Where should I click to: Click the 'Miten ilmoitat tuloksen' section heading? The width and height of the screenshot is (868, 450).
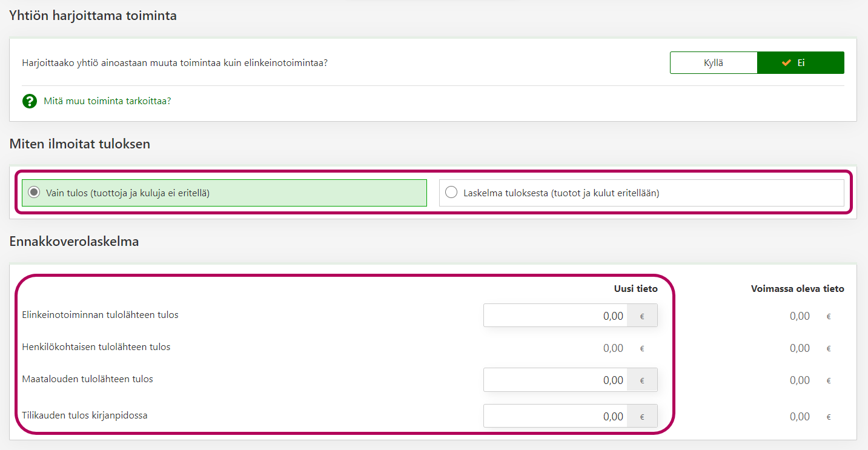80,144
